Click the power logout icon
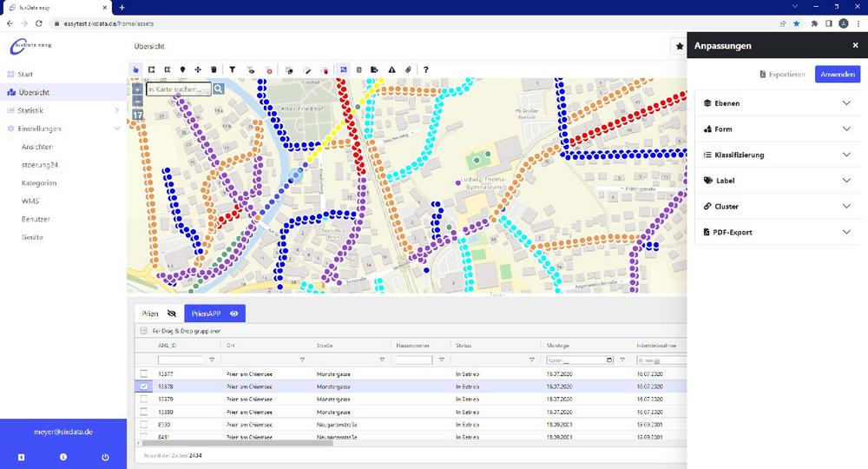The height and width of the screenshot is (469, 868). [x=105, y=457]
